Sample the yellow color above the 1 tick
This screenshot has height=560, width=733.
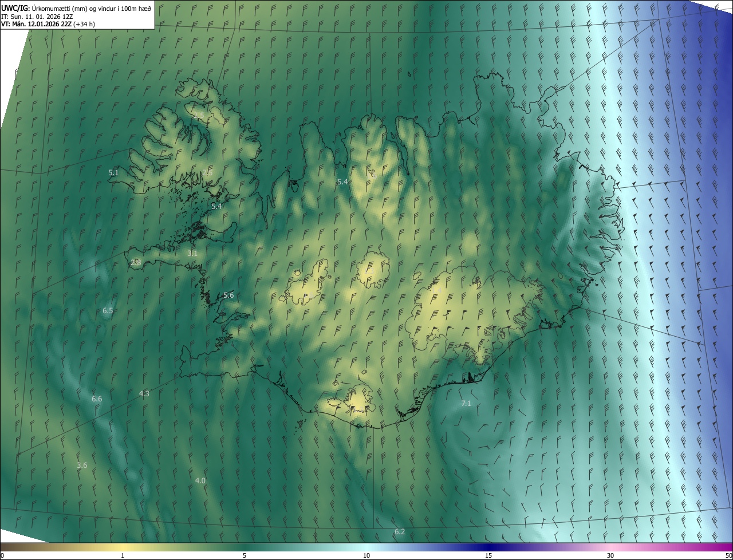coord(123,547)
